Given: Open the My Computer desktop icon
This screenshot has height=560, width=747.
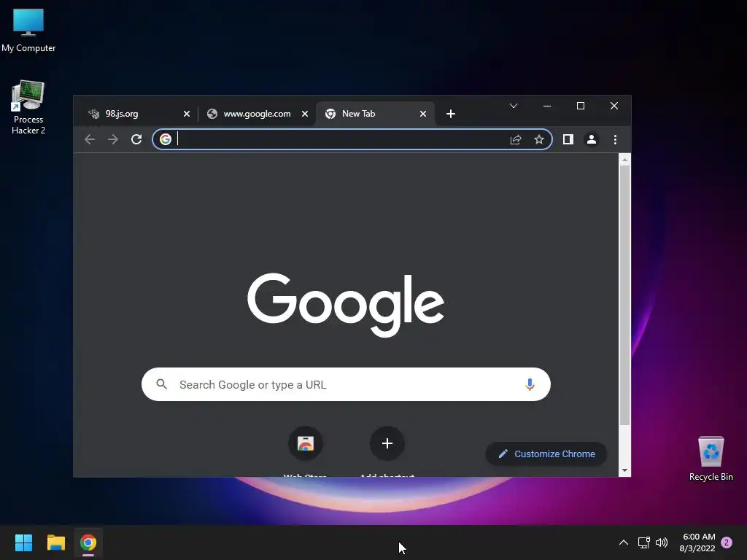Looking at the screenshot, I should [28, 31].
